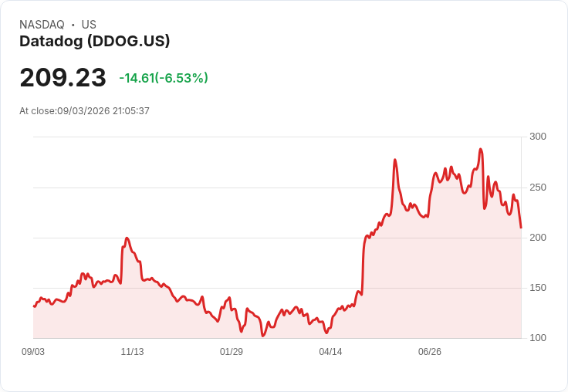The image size is (568, 392).
Task: Click the Datadog (DDOG.US) stock title
Action: tap(95, 41)
